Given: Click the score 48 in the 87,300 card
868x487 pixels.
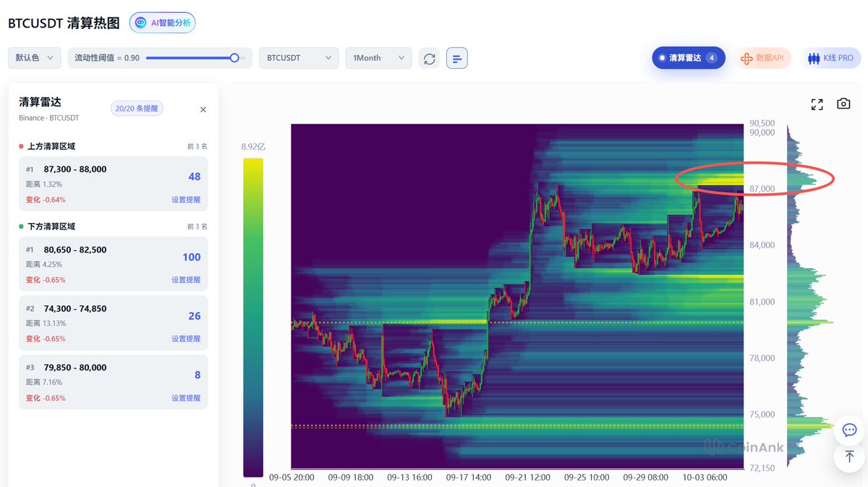Looking at the screenshot, I should pyautogui.click(x=195, y=177).
